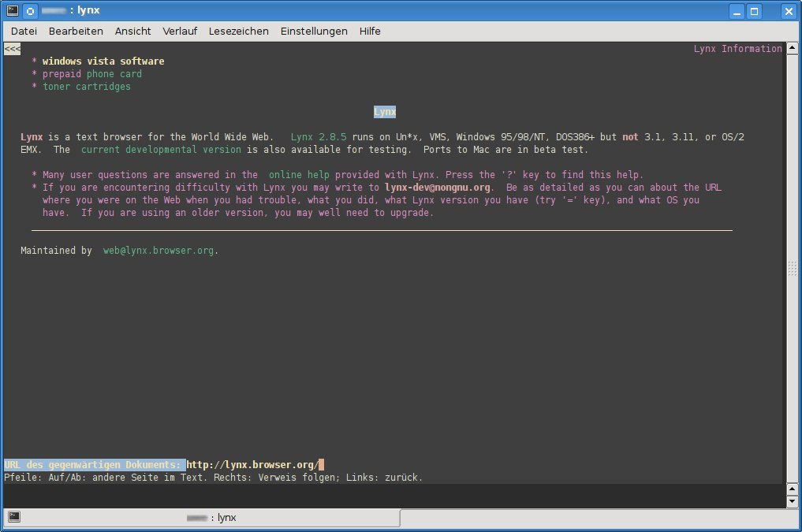Open the 'current developmental version' link
802x532 pixels.
pos(161,150)
